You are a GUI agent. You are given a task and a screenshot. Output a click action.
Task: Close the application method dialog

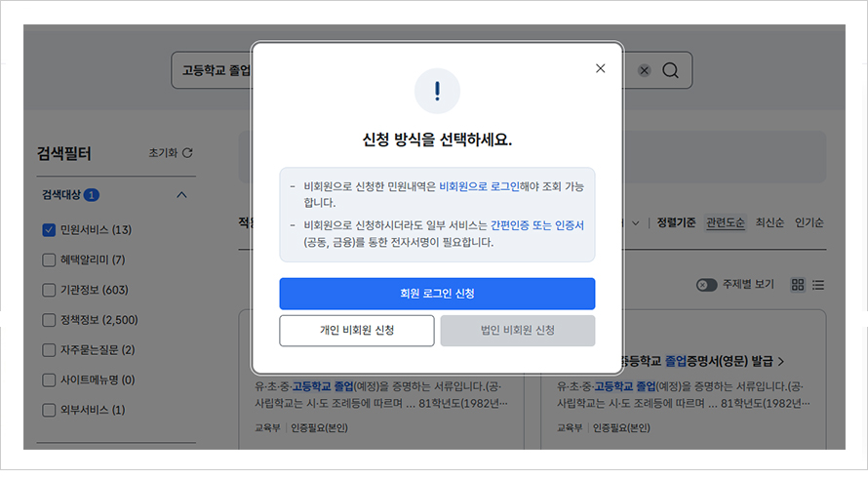600,68
